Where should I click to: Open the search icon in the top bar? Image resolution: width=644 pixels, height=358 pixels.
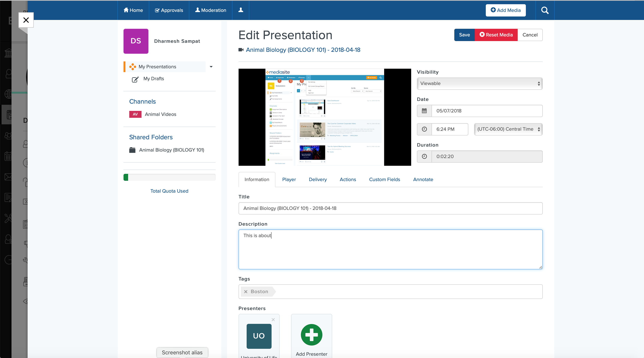tap(545, 10)
